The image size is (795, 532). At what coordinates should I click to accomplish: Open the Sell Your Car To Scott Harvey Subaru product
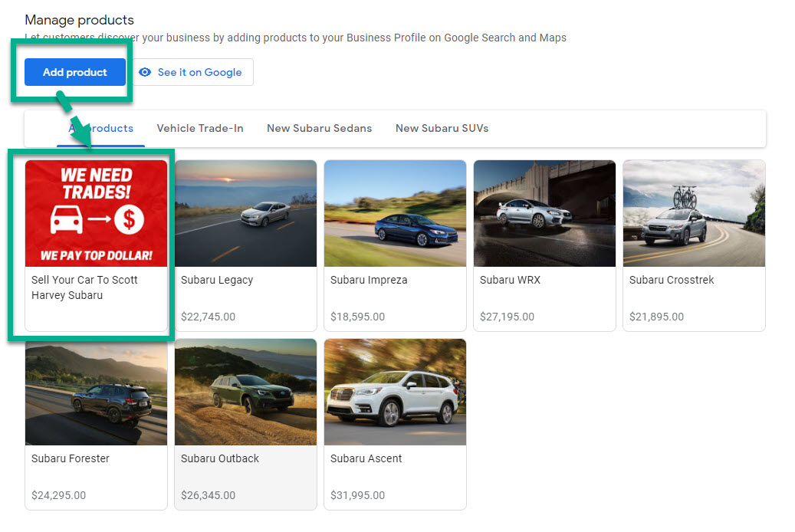96,213
